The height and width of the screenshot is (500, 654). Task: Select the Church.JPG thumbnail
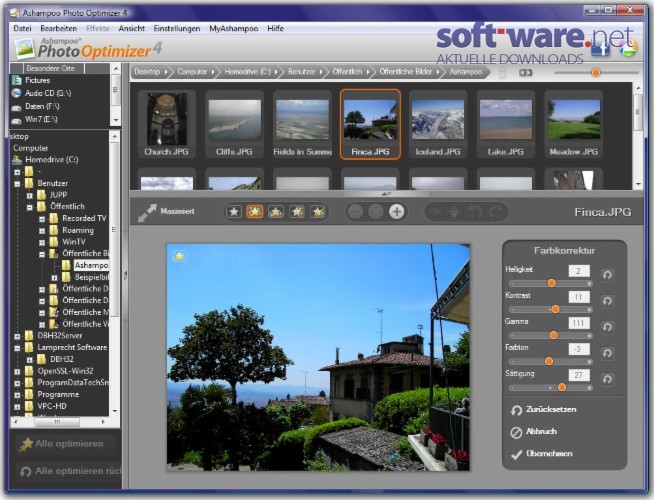point(166,124)
